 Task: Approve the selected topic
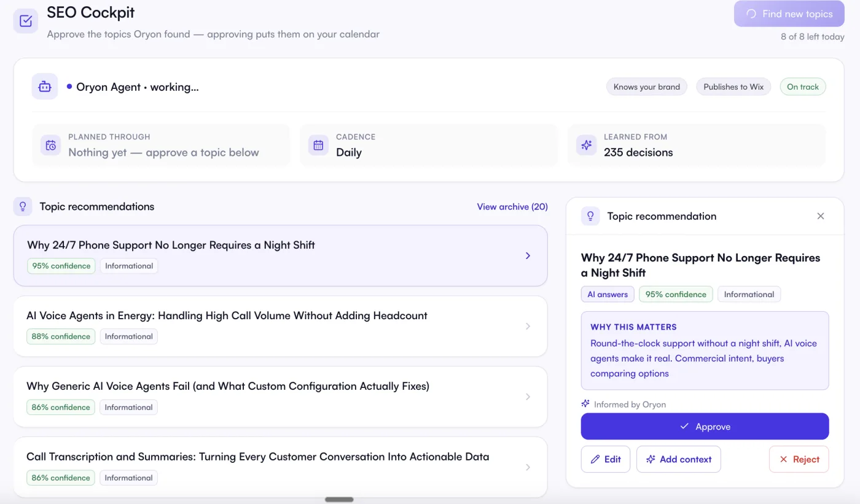point(705,426)
